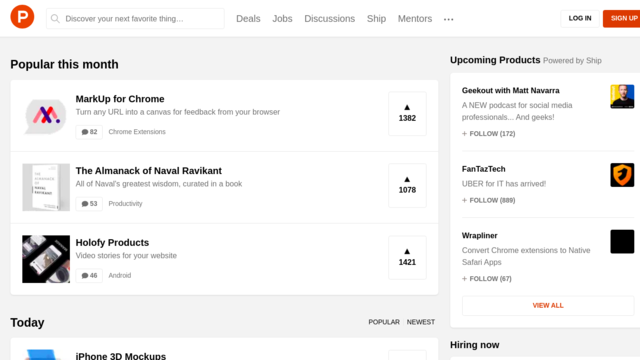The width and height of the screenshot is (640, 360).
Task: Click the 'UBER for IT has arrived!' text
Action: pos(504,184)
